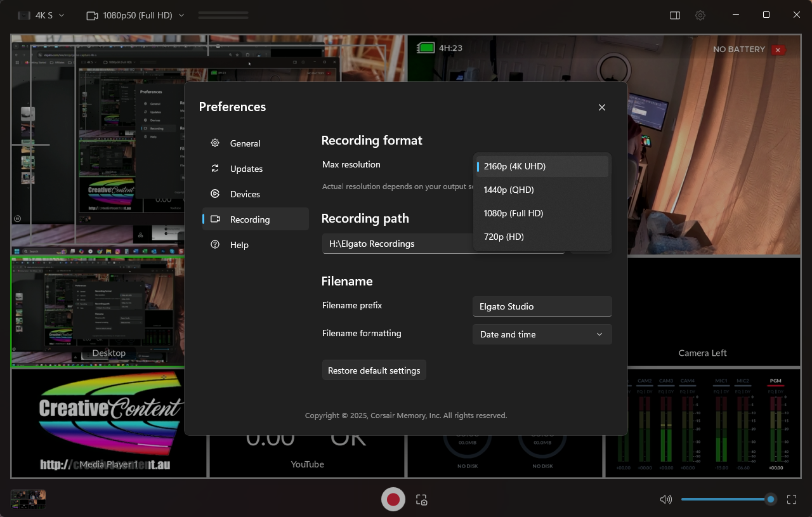Select the YouTube status tile
Viewport: 812px width, 517px height.
[307, 455]
